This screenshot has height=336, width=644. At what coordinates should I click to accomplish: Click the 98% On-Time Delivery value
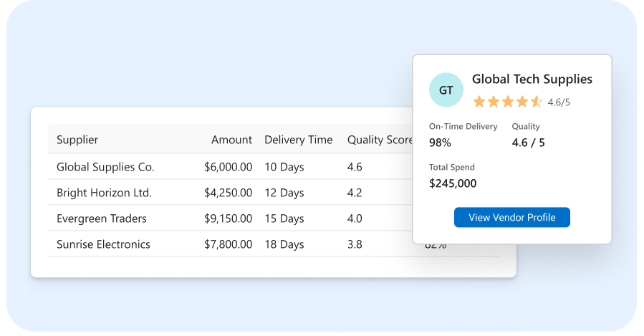coord(440,143)
